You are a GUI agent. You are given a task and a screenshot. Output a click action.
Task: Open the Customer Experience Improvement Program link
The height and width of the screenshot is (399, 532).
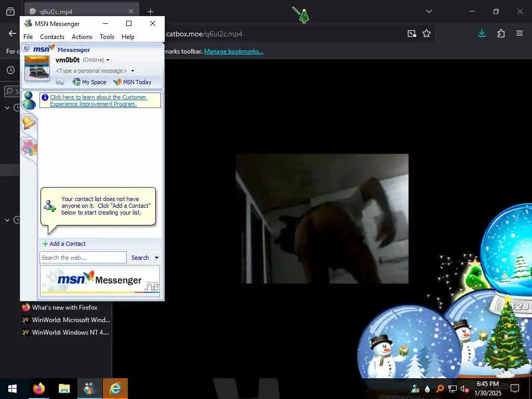[x=98, y=100]
